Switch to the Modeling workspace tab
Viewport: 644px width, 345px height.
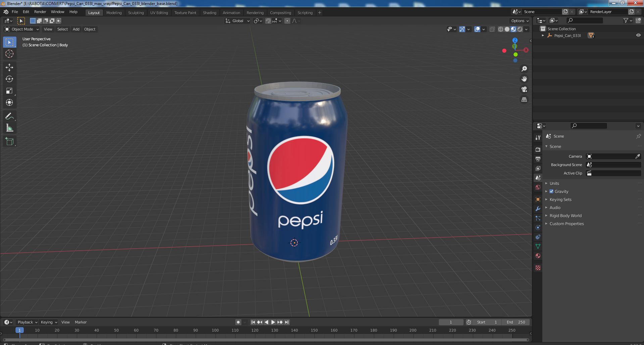click(x=114, y=13)
